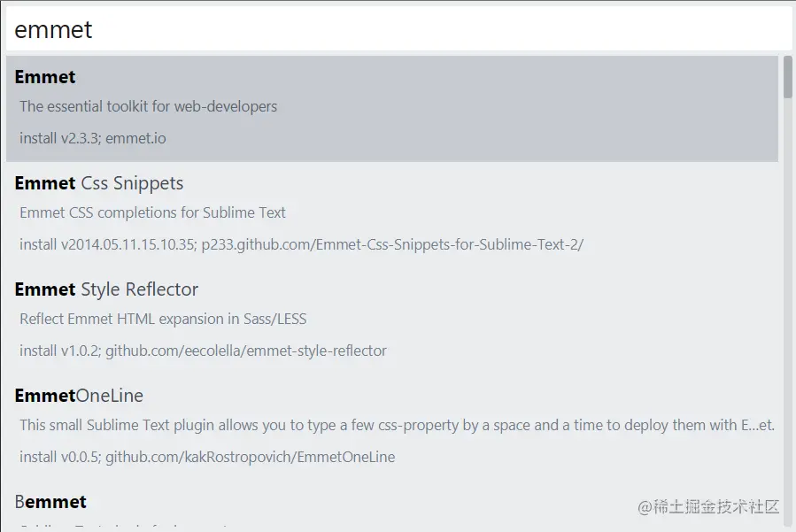Click the "install v2.3.3" version text

point(58,138)
